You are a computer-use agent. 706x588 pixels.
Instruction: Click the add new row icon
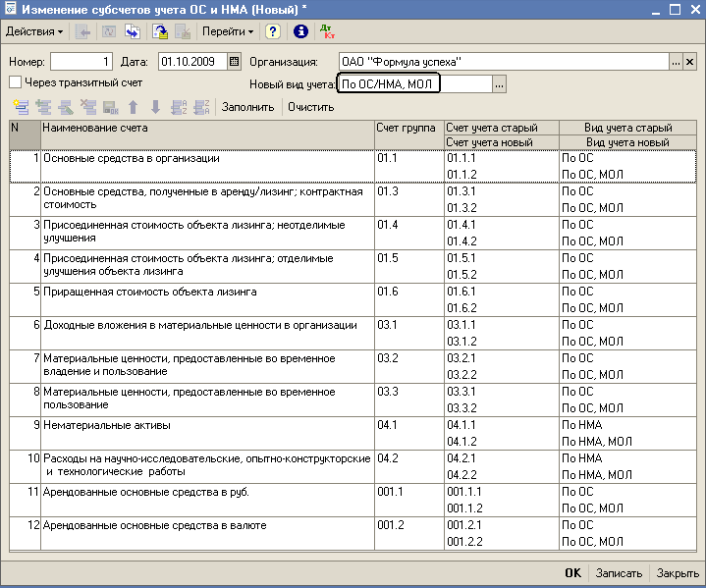click(x=20, y=107)
